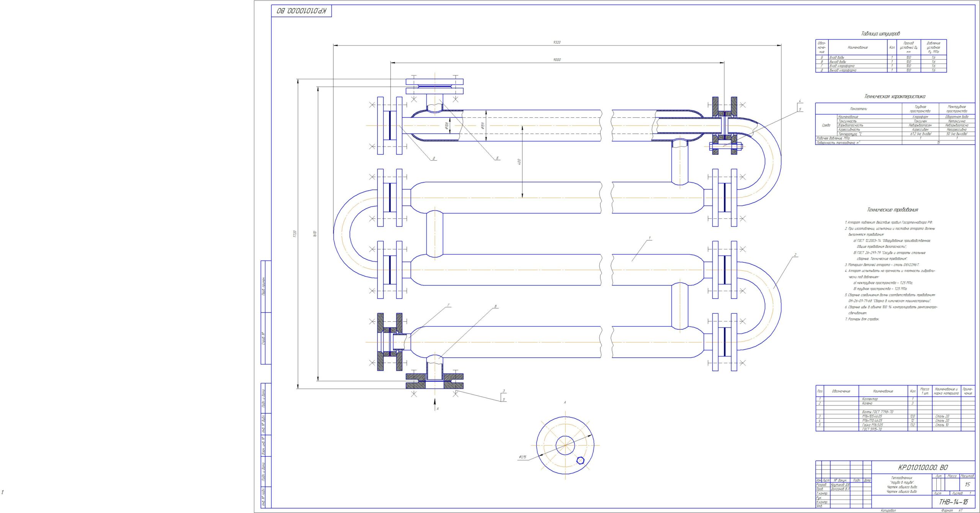Click the 'межтрубное пространство – 1,25 МПа' line
This screenshot has width=980, height=513.
pyautogui.click(x=882, y=283)
